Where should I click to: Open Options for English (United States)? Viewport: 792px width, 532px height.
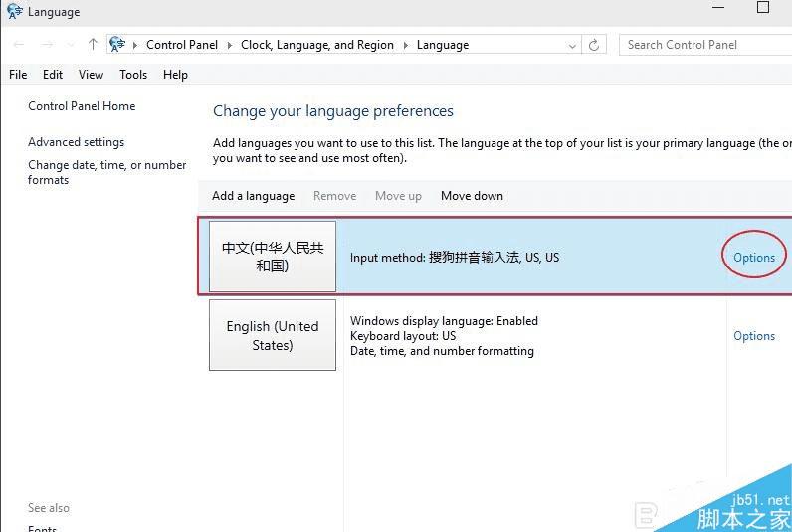pos(754,336)
